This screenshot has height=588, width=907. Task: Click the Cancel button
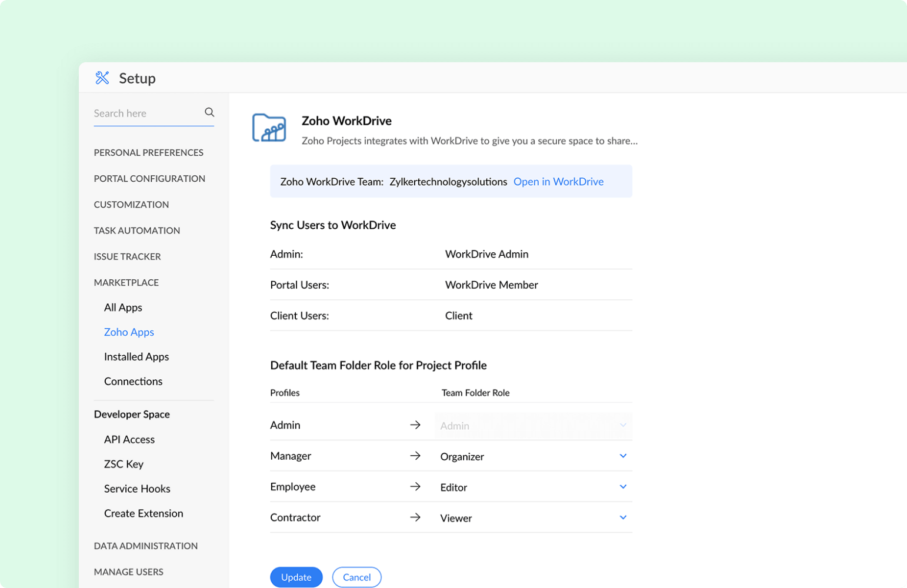tap(356, 577)
